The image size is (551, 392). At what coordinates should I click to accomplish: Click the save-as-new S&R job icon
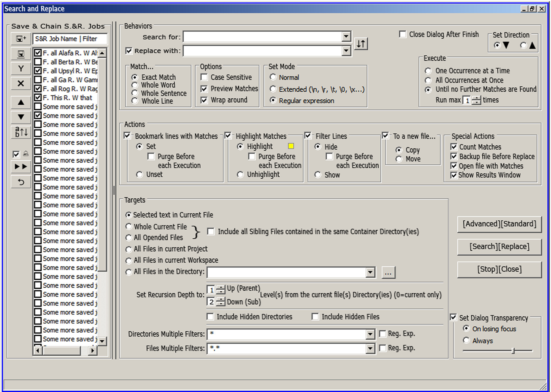21,39
